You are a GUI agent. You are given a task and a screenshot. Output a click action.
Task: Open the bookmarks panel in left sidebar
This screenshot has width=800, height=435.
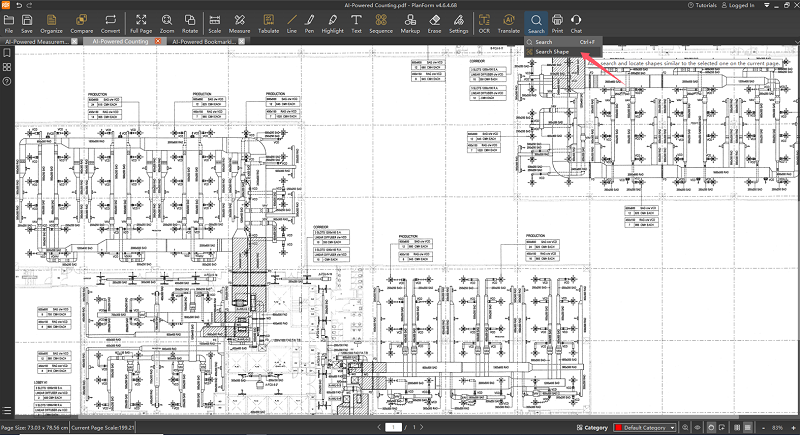pyautogui.click(x=7, y=53)
